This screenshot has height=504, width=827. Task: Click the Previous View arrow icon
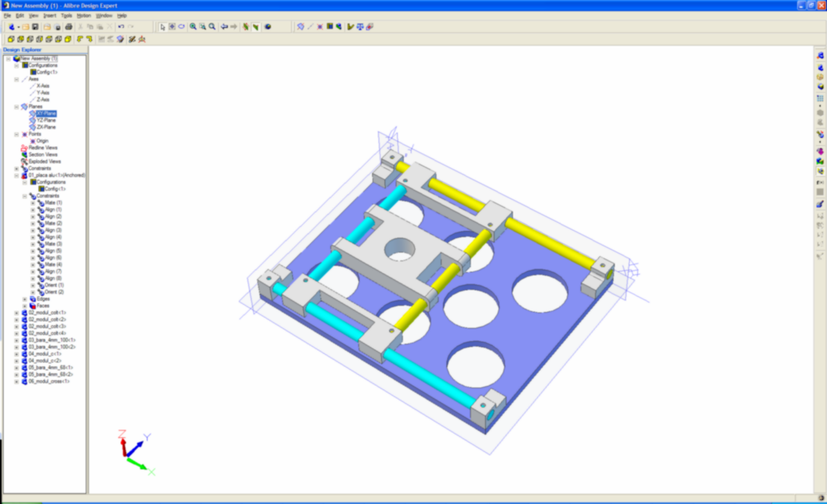pos(224,27)
